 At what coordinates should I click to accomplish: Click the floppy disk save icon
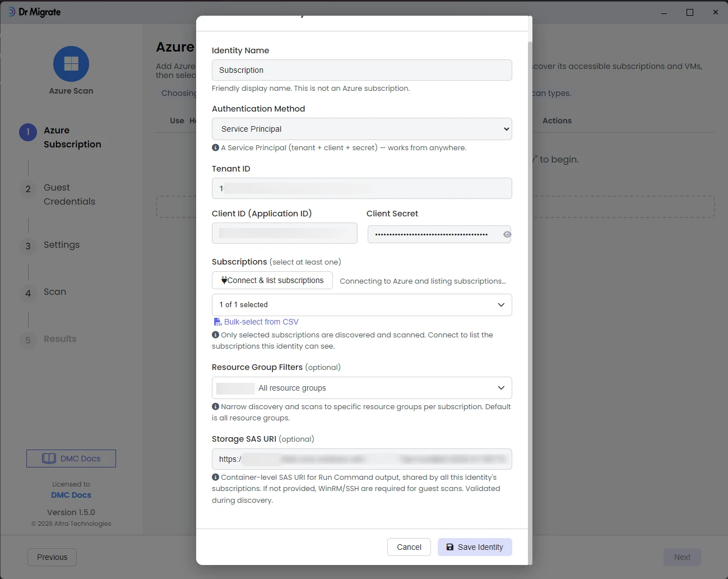click(x=450, y=547)
